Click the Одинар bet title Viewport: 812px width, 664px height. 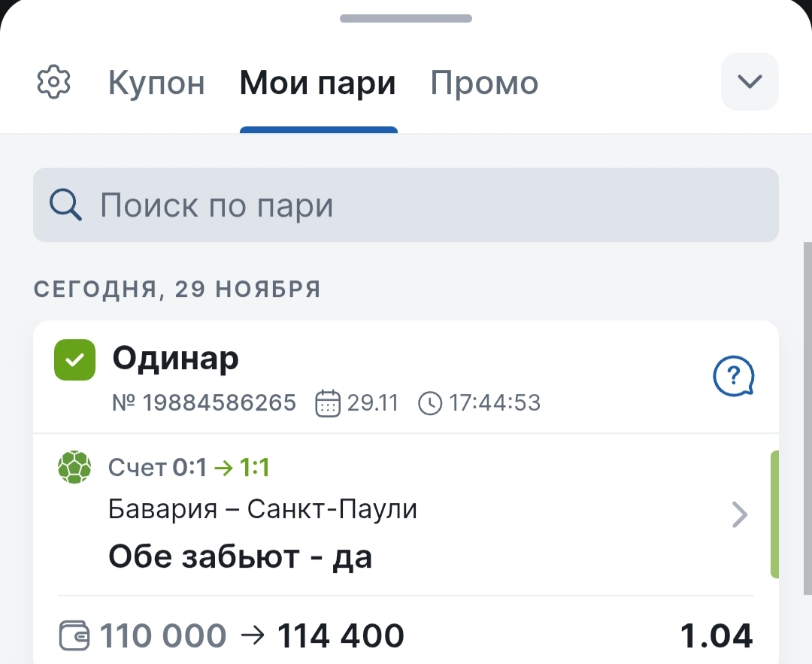(x=175, y=359)
